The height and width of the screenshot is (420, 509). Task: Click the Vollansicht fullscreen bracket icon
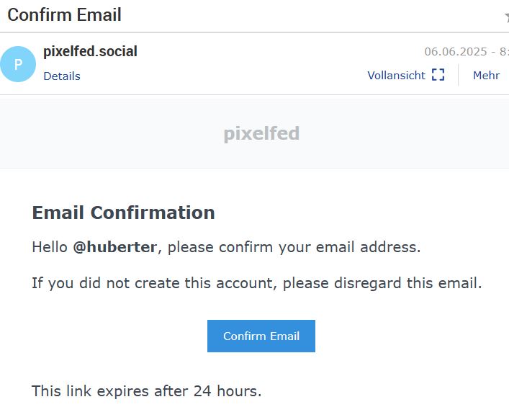pyautogui.click(x=438, y=75)
